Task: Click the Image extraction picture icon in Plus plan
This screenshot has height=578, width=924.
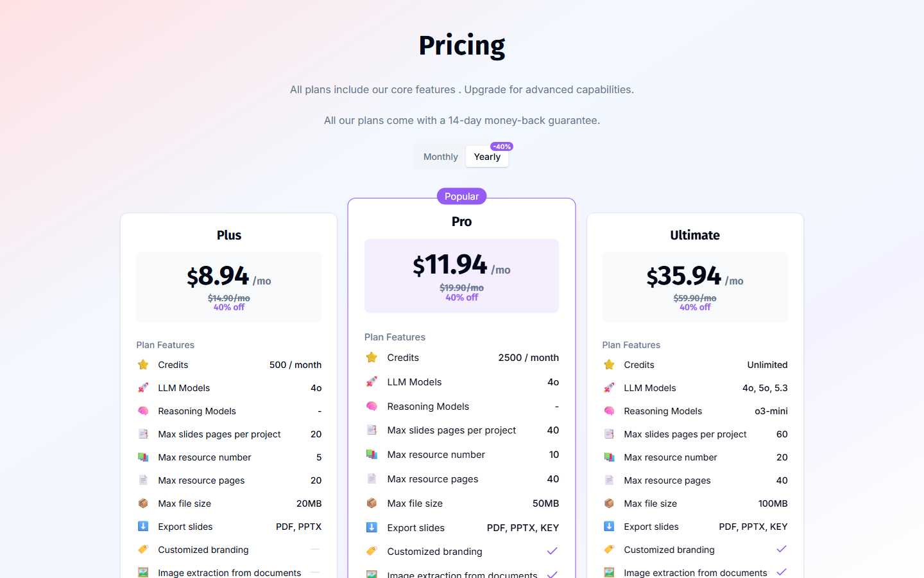Action: pos(143,572)
